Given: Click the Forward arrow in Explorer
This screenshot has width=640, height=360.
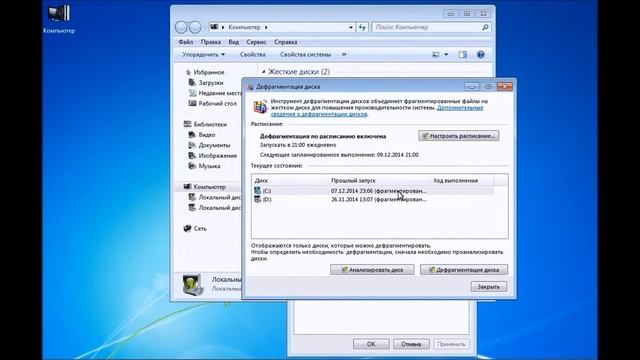Looking at the screenshot, I should [195, 27].
